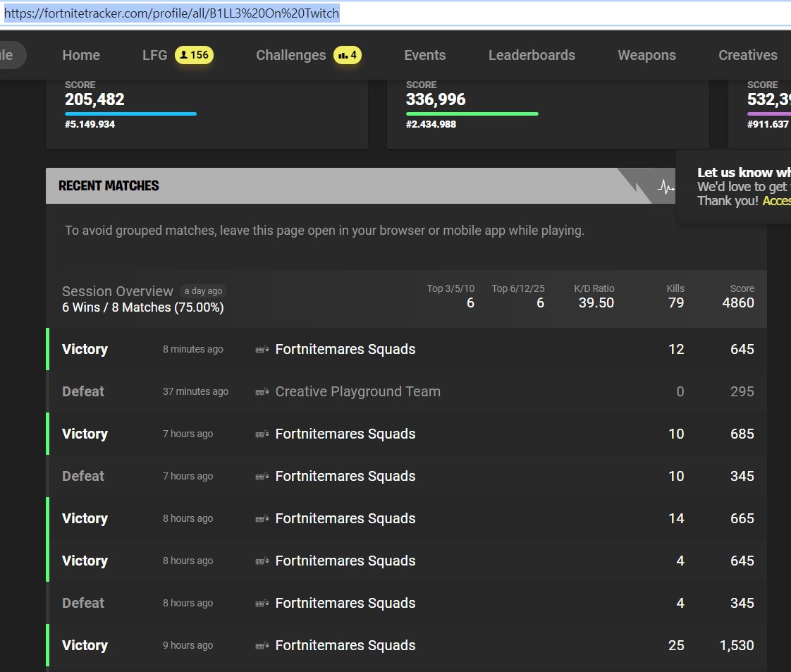Image resolution: width=791 pixels, height=672 pixels.
Task: Click '6 Wins / 8 Matches (75.00%)' text
Action: coord(143,307)
